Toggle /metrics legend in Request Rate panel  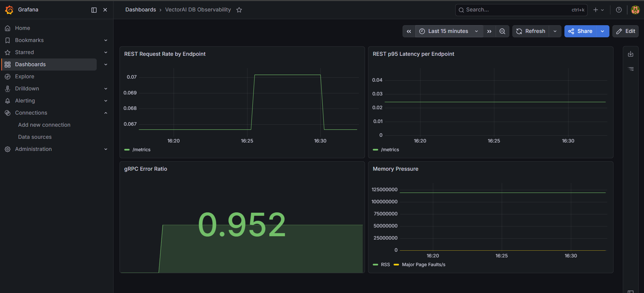coord(141,150)
